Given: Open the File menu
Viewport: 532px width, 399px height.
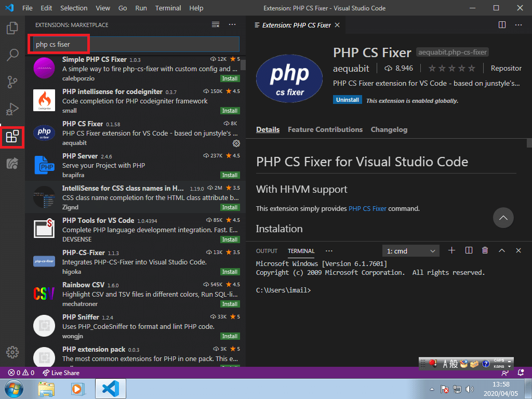Looking at the screenshot, I should point(27,8).
